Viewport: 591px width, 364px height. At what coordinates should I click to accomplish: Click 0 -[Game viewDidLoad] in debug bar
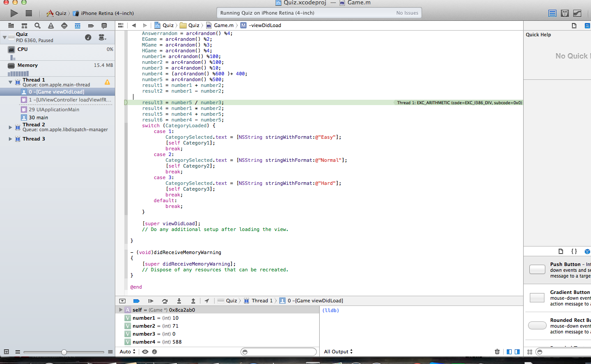point(311,301)
